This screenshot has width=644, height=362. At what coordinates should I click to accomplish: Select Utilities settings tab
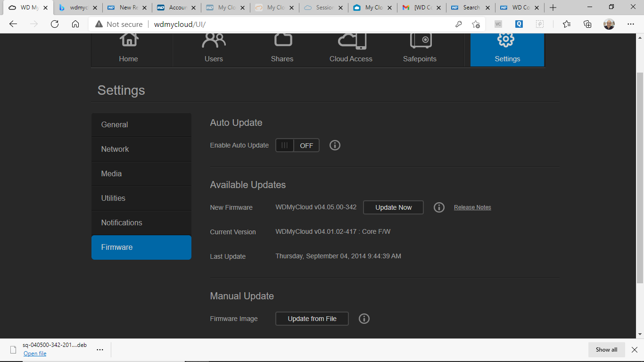[x=141, y=198]
